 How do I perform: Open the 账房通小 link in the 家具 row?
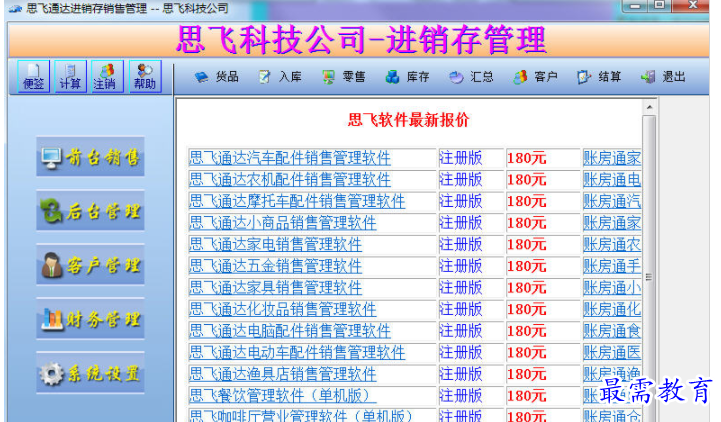point(612,288)
